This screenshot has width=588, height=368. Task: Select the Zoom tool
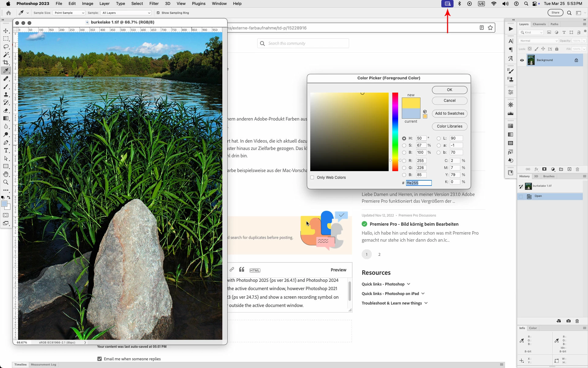click(x=6, y=182)
